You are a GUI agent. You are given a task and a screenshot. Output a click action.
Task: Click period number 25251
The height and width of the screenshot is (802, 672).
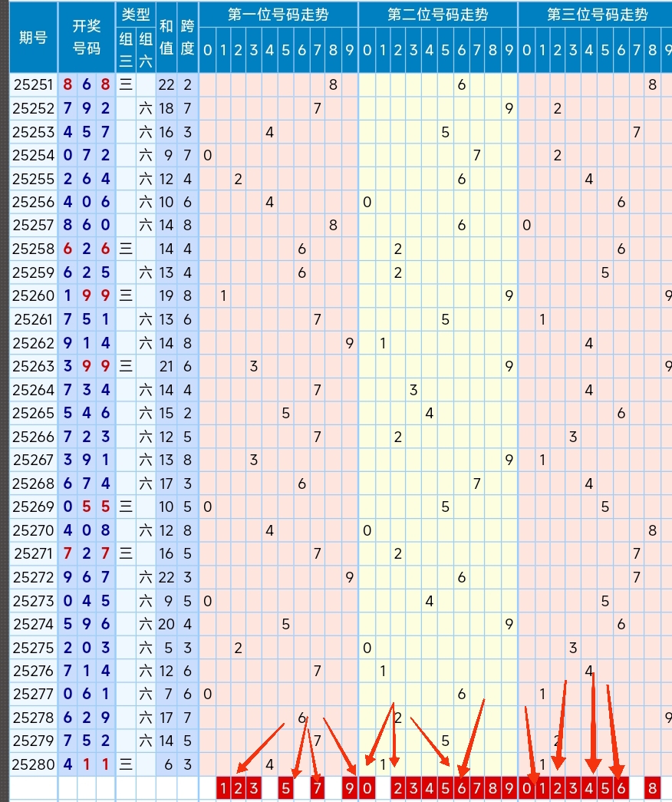point(33,84)
